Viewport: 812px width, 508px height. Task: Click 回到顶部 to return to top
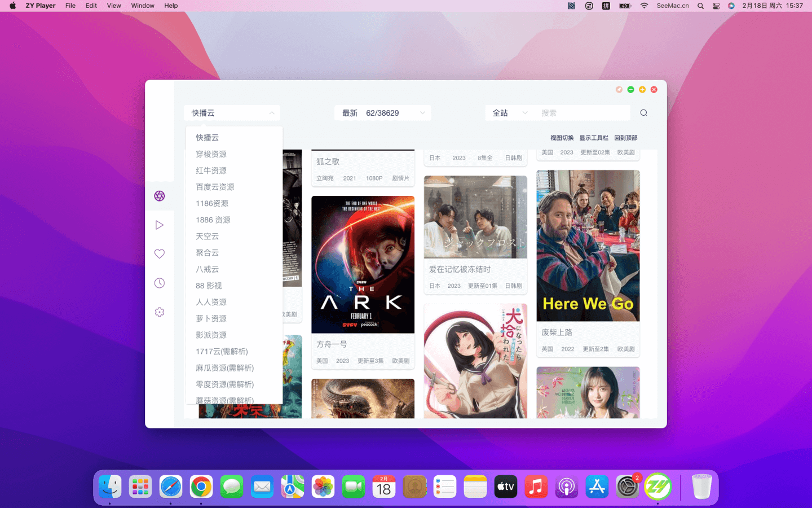point(625,138)
